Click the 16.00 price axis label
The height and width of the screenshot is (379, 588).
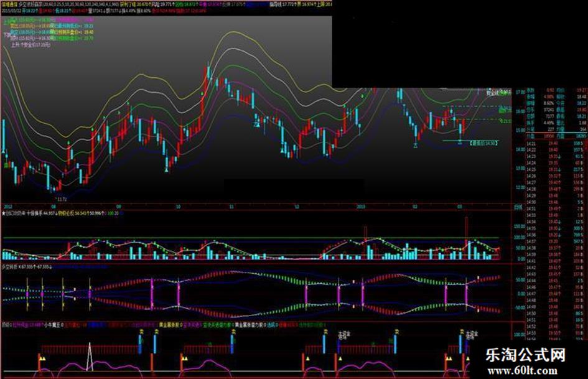click(x=520, y=111)
